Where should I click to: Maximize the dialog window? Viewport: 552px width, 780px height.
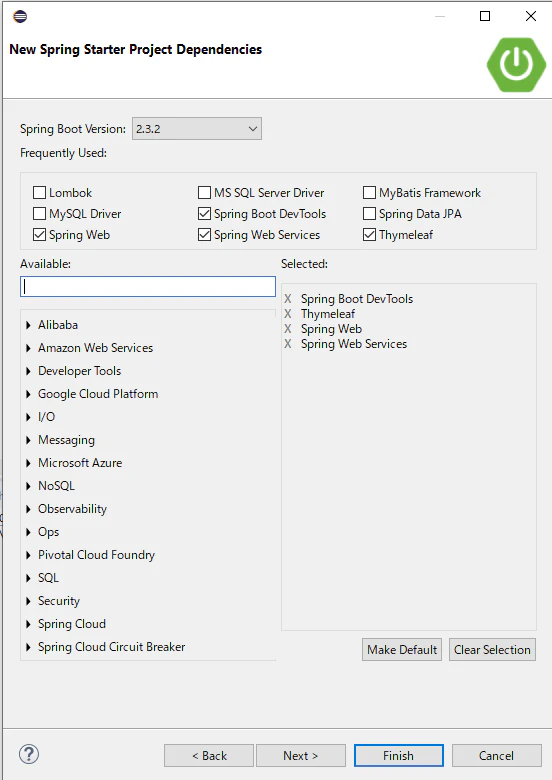coord(485,16)
